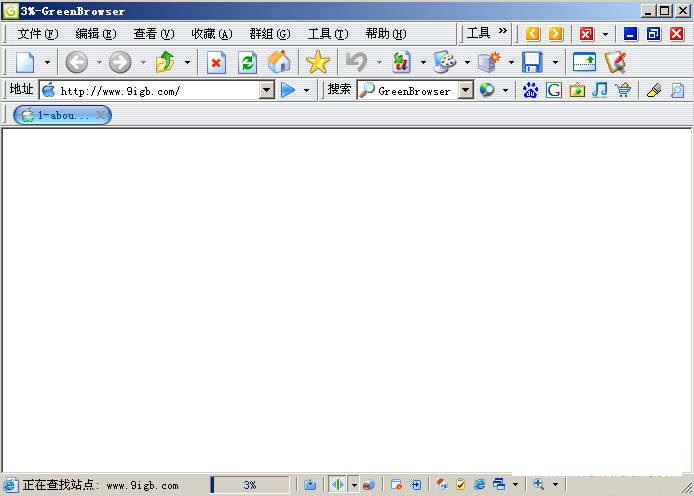Close the 1-abou... tab
694x496 pixels.
100,115
